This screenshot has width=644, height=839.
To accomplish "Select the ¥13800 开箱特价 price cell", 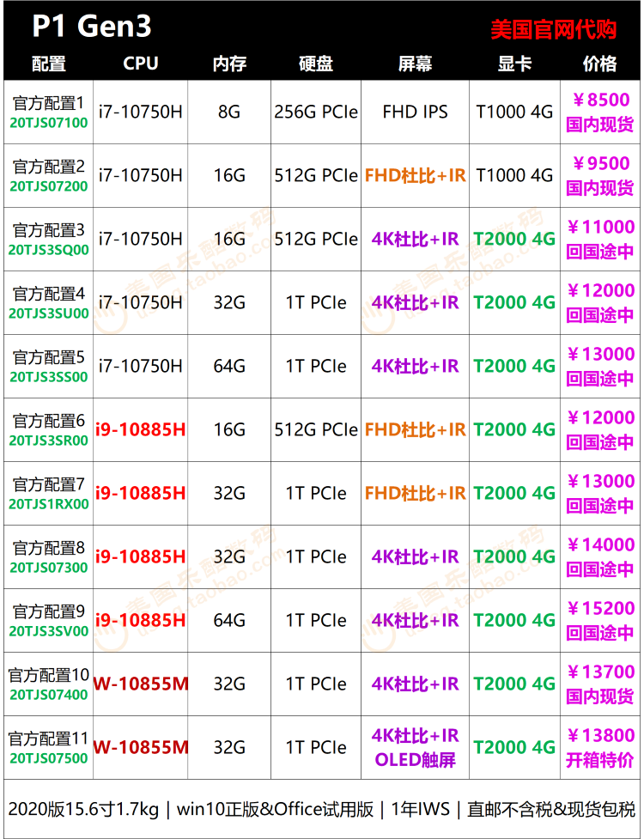I will (600, 747).
